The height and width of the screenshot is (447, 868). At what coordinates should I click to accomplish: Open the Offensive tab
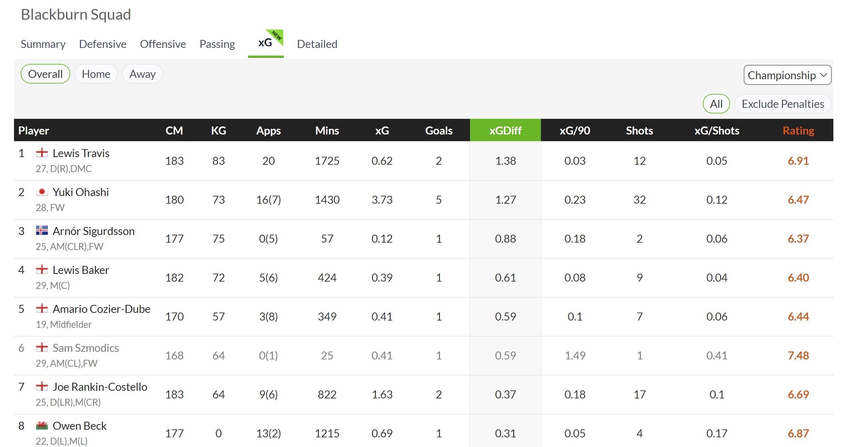click(x=163, y=44)
